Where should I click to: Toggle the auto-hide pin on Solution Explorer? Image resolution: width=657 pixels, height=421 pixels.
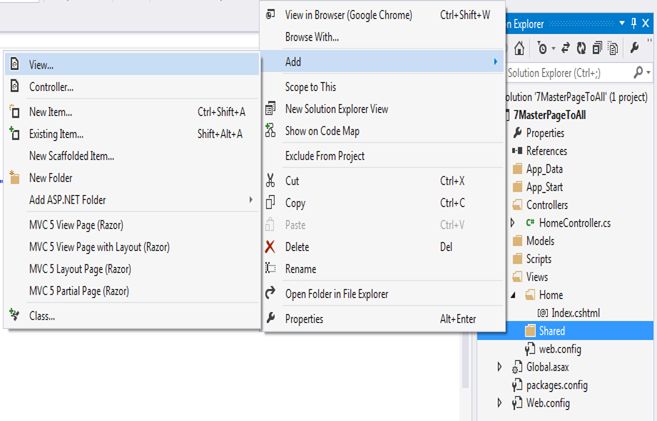point(634,23)
